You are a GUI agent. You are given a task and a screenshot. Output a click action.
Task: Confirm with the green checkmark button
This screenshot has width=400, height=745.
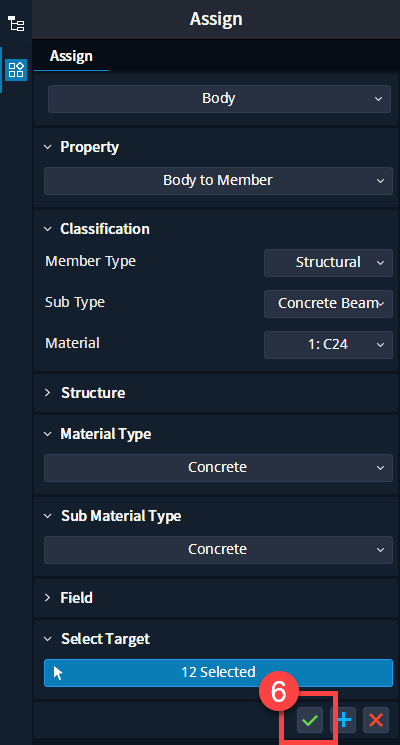pyautogui.click(x=310, y=720)
